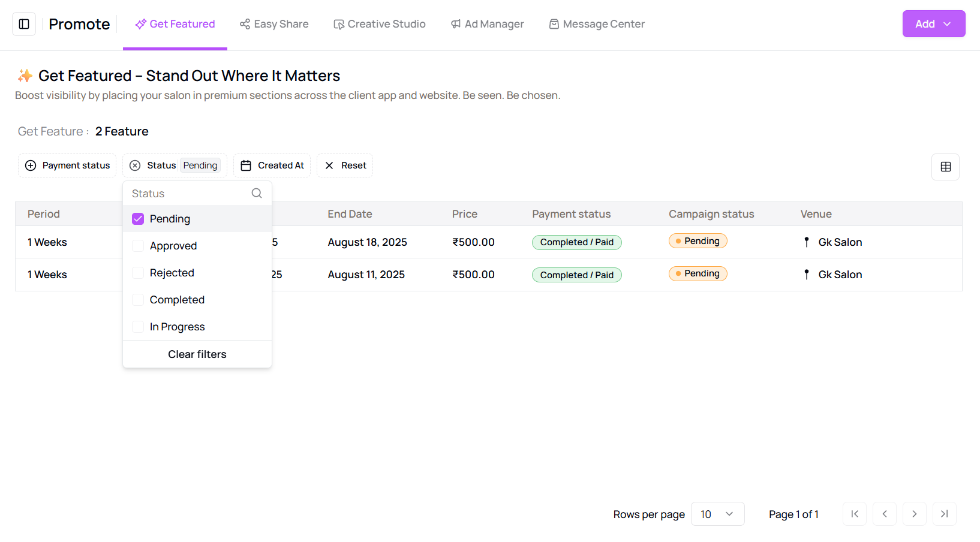The image size is (980, 542).
Task: Select the August 11, 2025 end date cell
Action: pyautogui.click(x=366, y=275)
